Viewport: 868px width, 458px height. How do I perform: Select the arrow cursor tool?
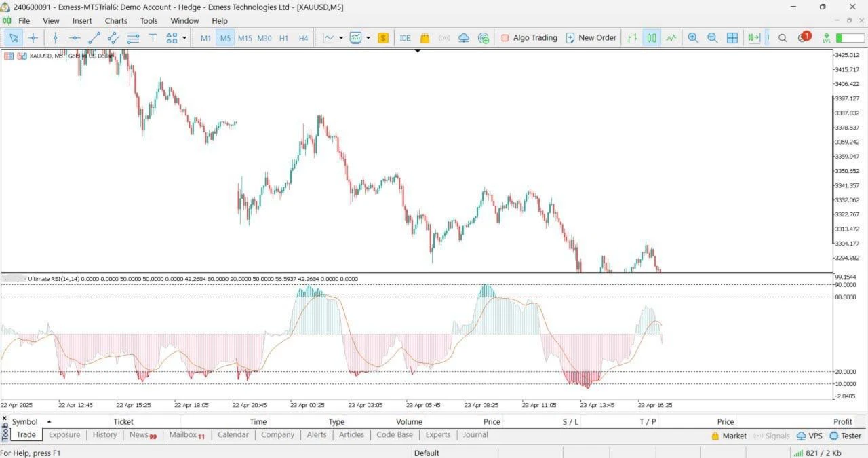14,38
